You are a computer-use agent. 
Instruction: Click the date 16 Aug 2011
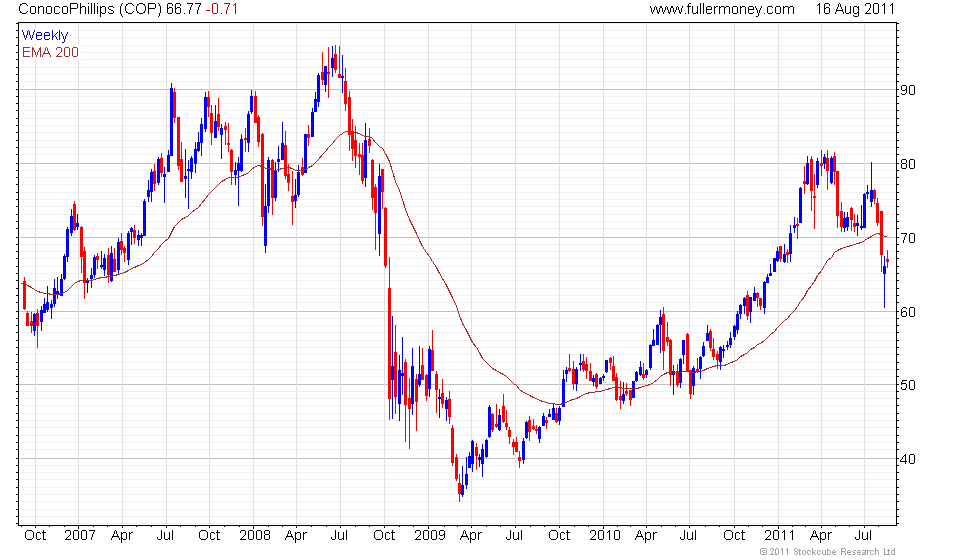click(855, 9)
